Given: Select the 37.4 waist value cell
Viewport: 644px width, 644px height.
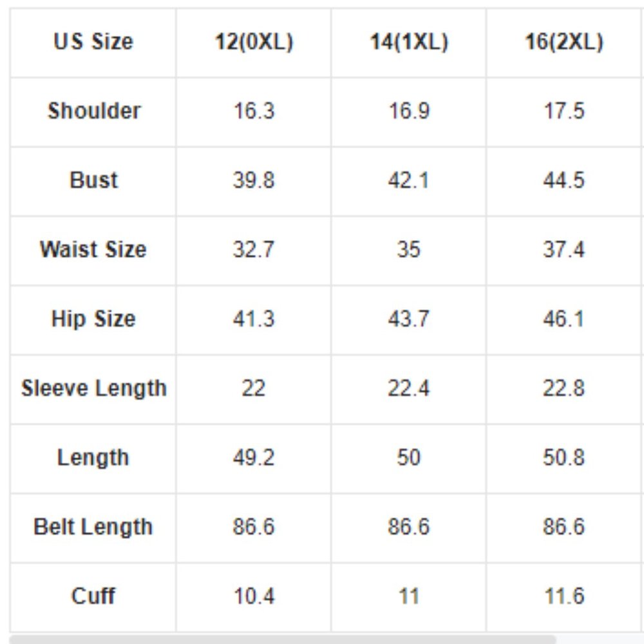Looking at the screenshot, I should tap(563, 249).
